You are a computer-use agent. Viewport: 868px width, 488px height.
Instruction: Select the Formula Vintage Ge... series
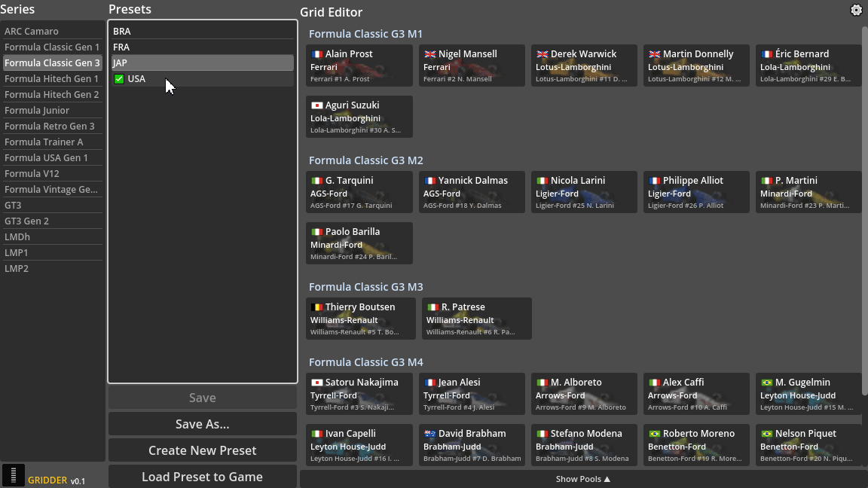coord(52,190)
